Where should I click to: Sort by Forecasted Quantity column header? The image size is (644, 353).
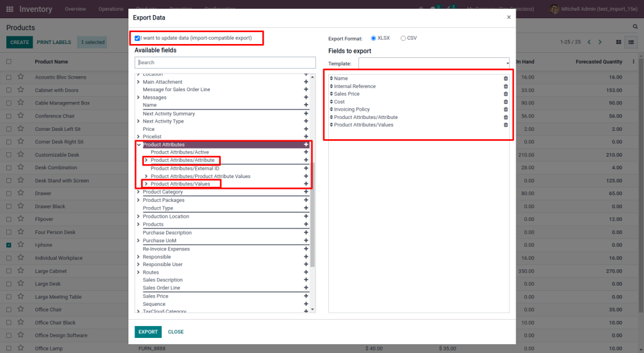(599, 62)
